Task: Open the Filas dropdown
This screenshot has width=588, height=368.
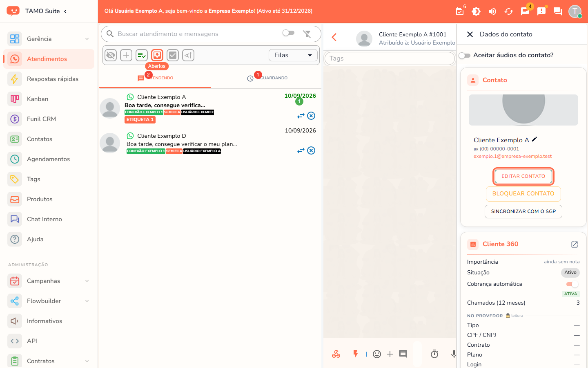Action: 293,55
